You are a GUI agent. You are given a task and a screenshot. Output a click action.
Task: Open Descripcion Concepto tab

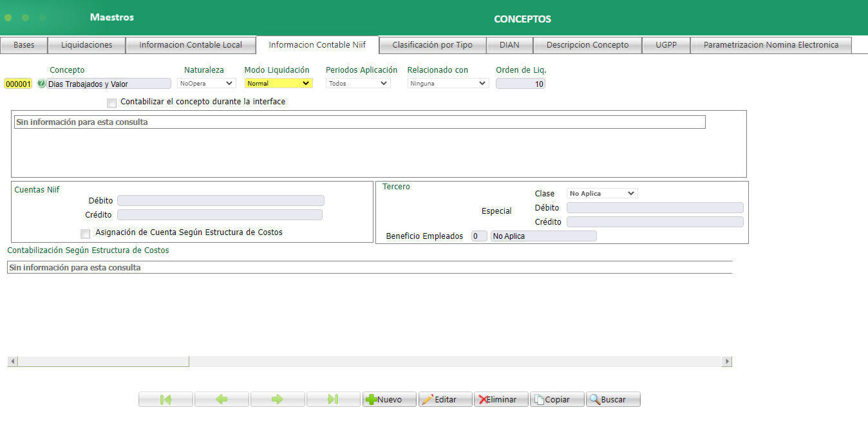coord(588,45)
